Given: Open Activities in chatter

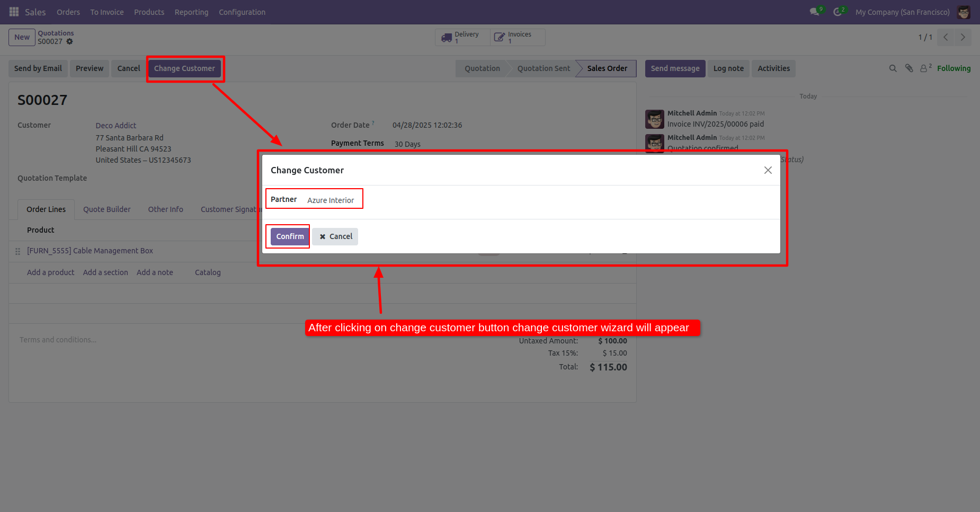Looking at the screenshot, I should pyautogui.click(x=773, y=68).
